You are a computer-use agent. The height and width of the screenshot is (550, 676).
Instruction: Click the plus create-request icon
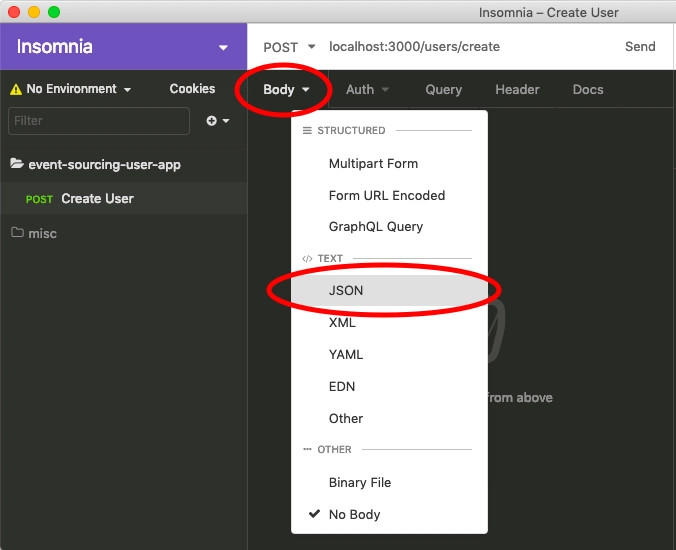click(211, 121)
